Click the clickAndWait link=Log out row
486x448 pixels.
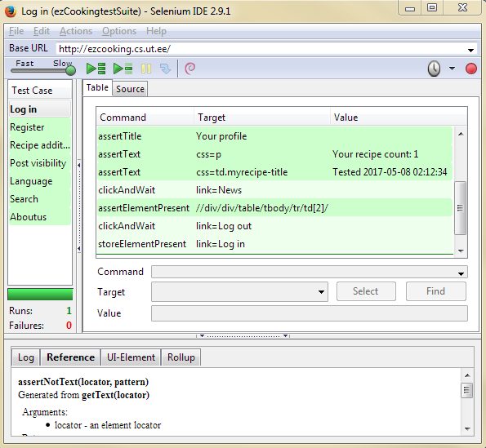click(x=274, y=226)
